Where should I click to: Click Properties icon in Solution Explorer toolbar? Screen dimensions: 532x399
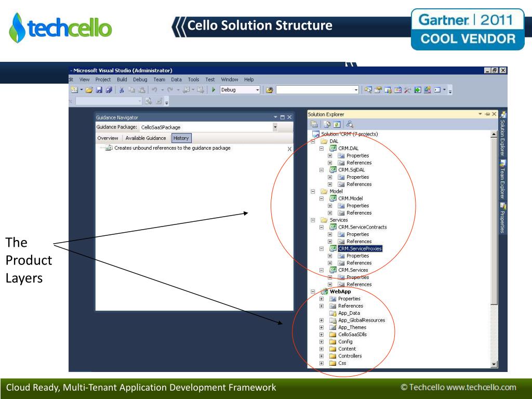314,124
